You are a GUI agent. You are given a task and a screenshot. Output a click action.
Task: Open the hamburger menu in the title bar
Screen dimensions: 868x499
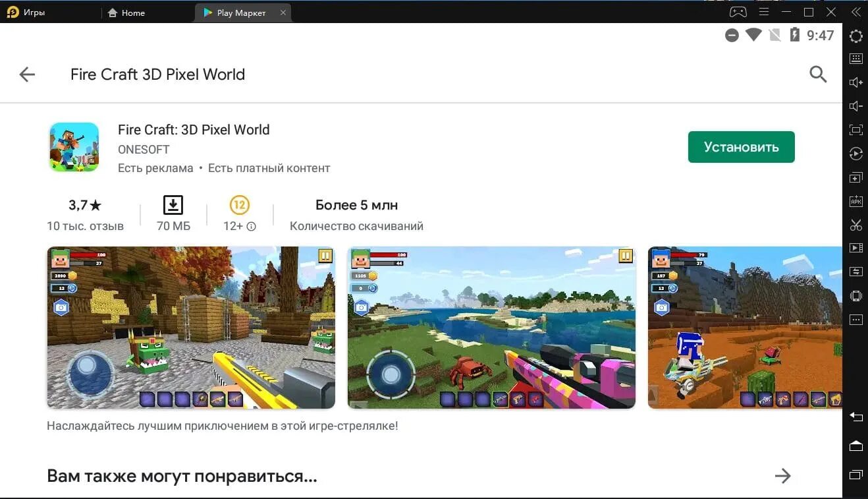coord(763,11)
